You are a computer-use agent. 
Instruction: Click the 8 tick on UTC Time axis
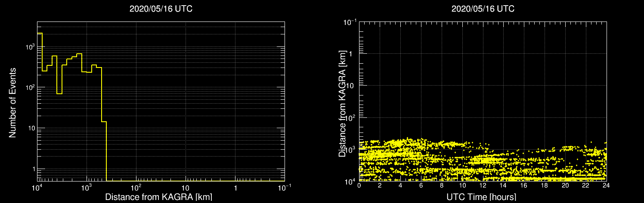[x=441, y=185]
